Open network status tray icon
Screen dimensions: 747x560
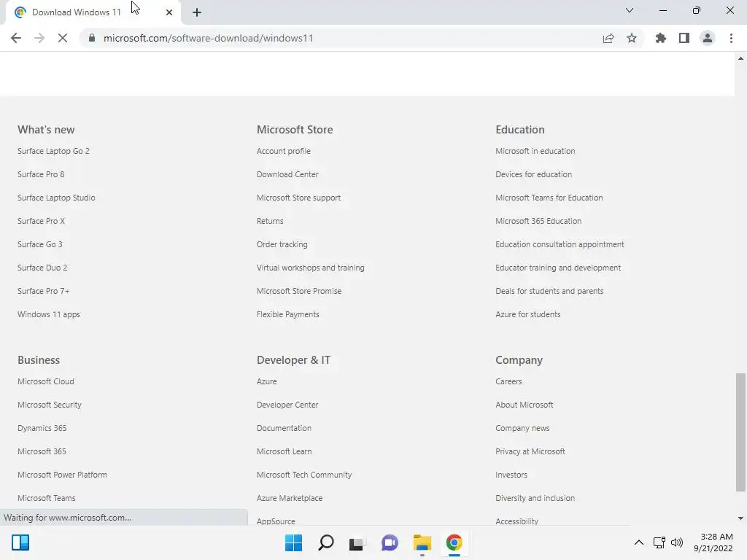coord(659,542)
